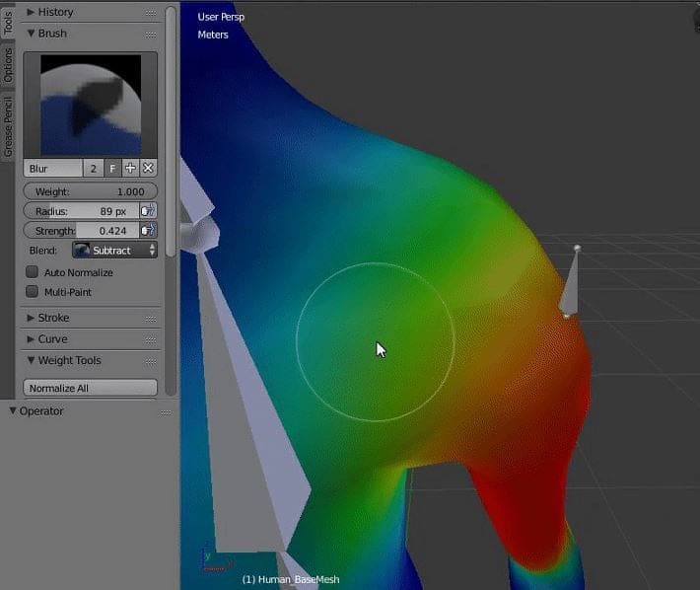The image size is (700, 590).
Task: Expand the Stroke panel
Action: coord(53,318)
